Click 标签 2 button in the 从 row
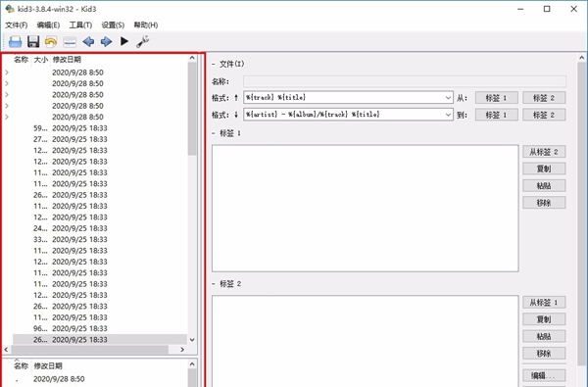The height and width of the screenshot is (387, 588). point(544,98)
